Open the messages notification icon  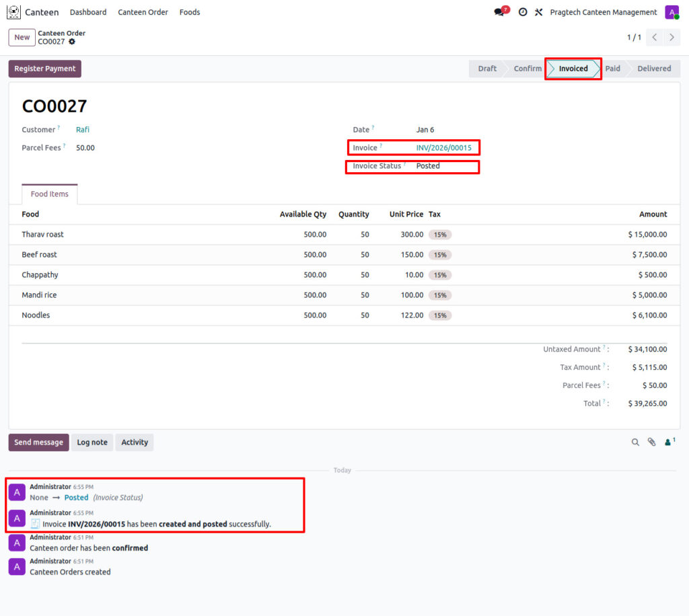[499, 12]
